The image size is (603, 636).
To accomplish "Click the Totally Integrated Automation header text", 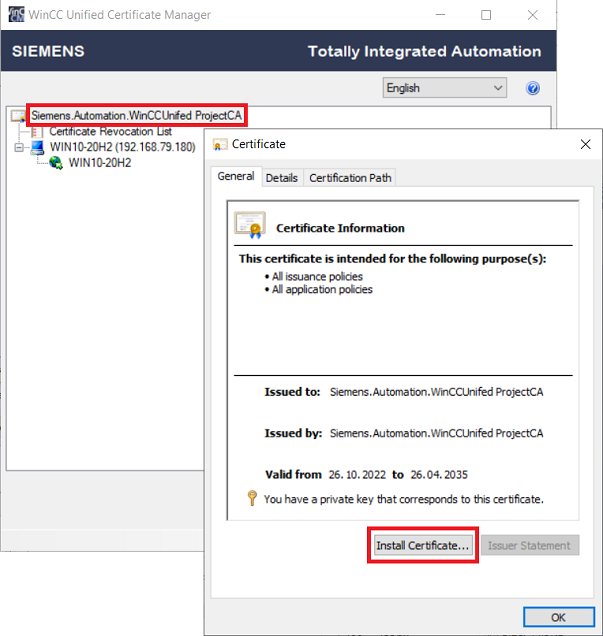I will (425, 52).
